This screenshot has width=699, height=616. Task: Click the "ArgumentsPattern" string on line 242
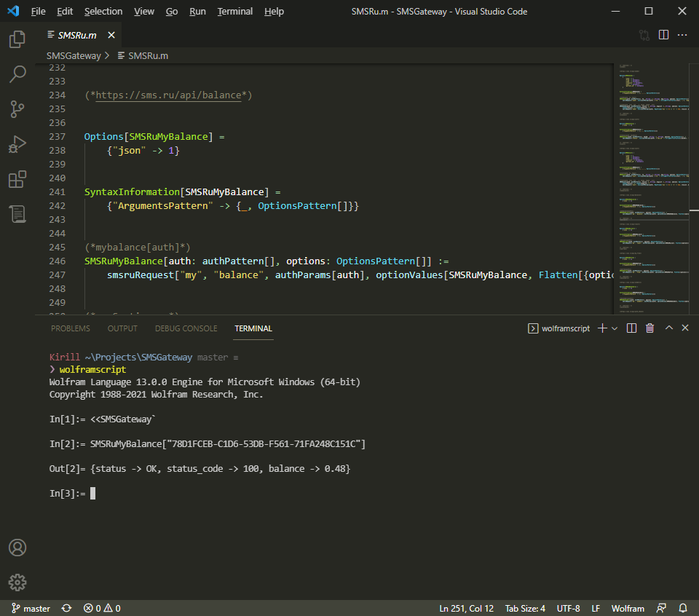(x=162, y=206)
